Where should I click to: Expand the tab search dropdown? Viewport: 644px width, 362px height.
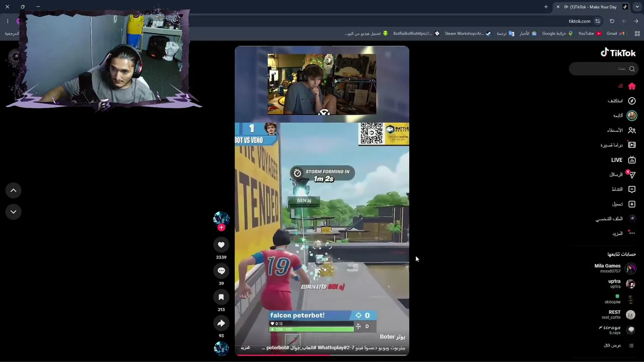click(x=637, y=7)
